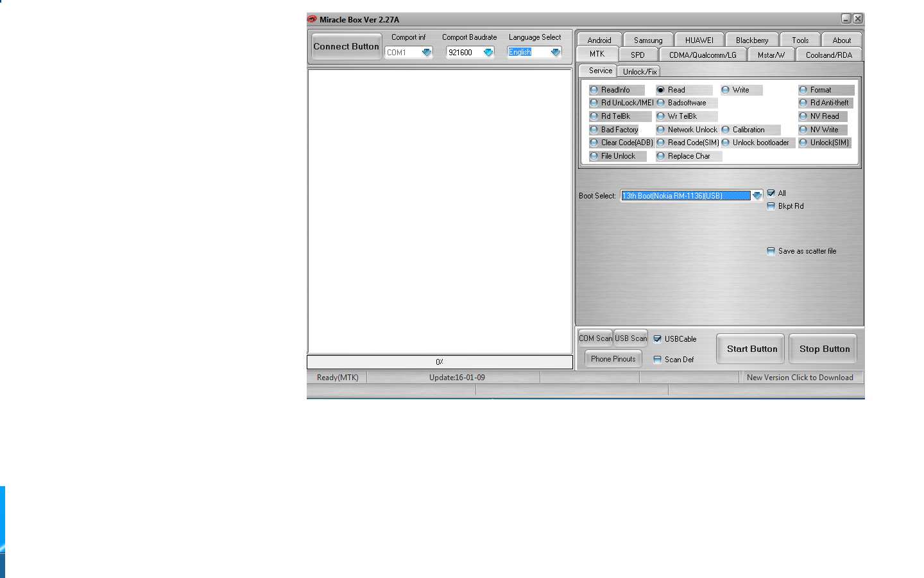Viewport: 924px width, 578px height.
Task: Switch to the Android tab
Action: [x=599, y=40]
